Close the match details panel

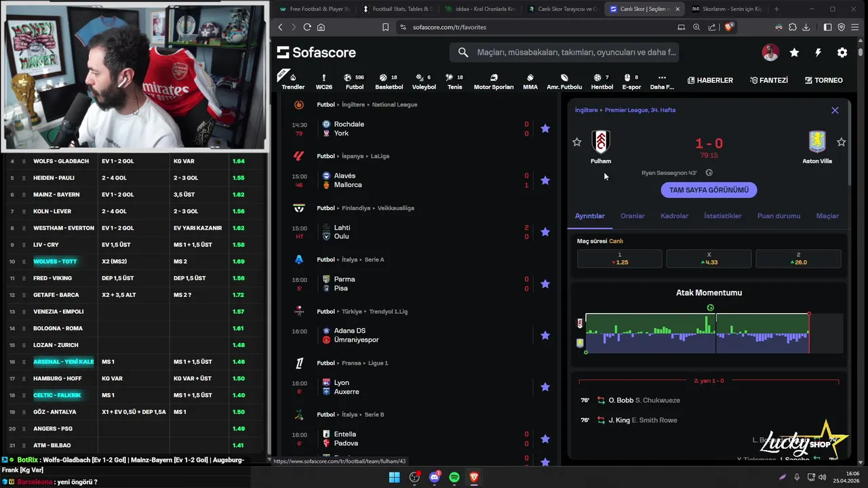(835, 110)
